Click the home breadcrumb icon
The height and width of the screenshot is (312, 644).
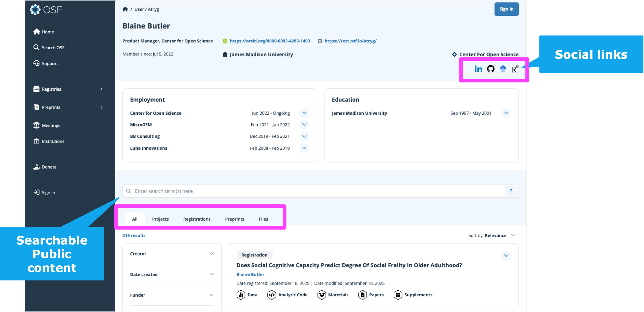(125, 9)
